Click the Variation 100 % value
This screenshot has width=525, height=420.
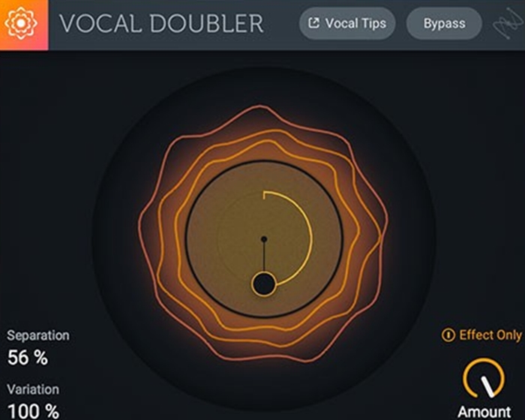33,411
